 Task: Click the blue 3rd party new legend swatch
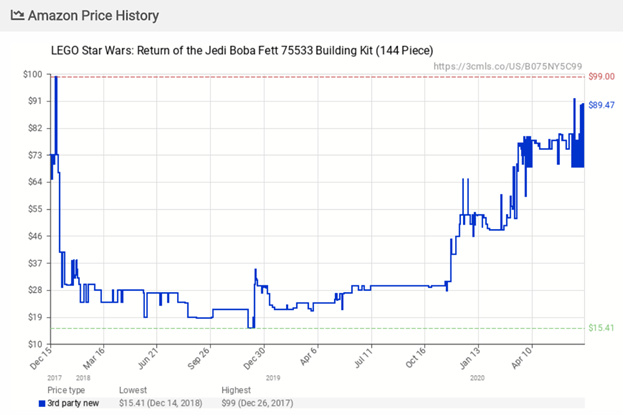point(42,402)
